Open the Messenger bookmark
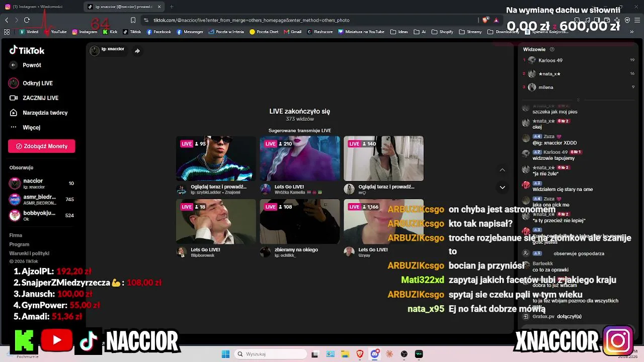This screenshot has height=362, width=644. (190, 32)
